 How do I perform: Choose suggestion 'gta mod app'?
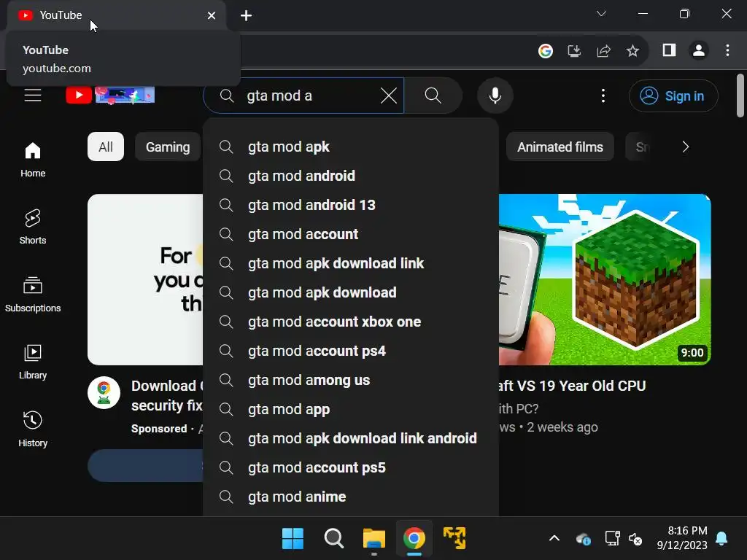click(351, 409)
